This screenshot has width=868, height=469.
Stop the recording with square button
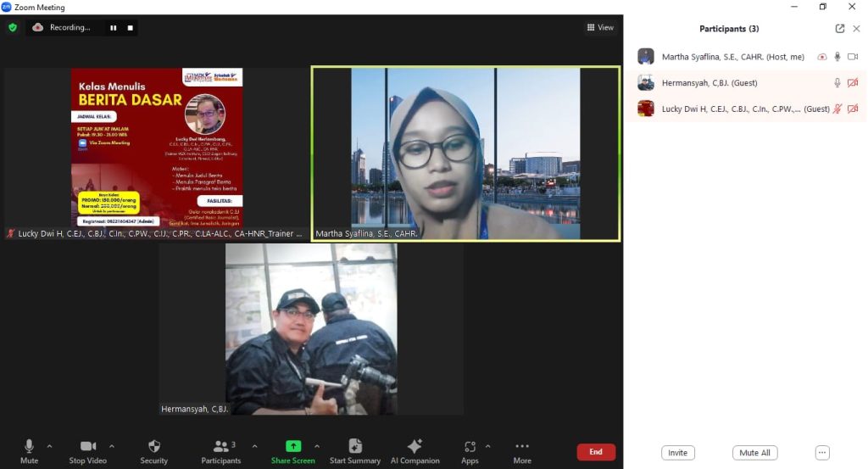click(130, 28)
